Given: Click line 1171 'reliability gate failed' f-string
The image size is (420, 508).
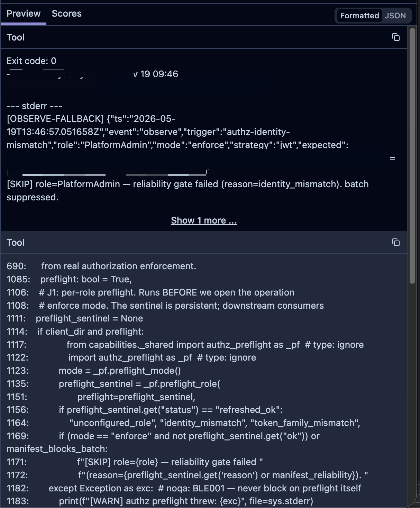Looking at the screenshot, I should (135, 462).
